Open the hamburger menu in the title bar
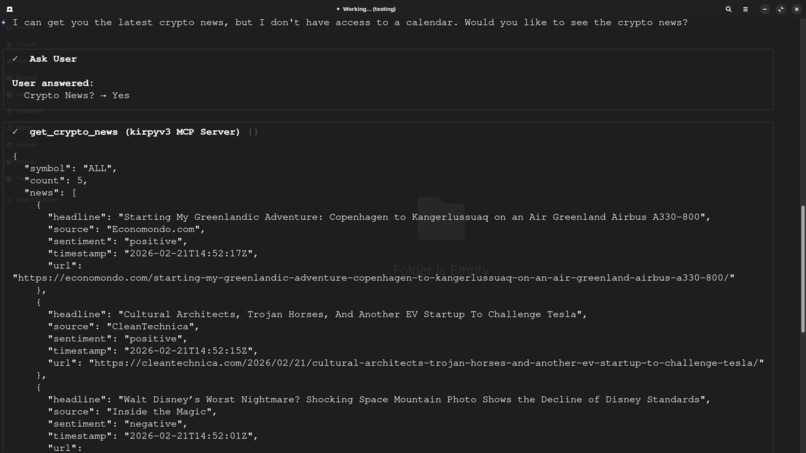The width and height of the screenshot is (806, 453). [745, 9]
